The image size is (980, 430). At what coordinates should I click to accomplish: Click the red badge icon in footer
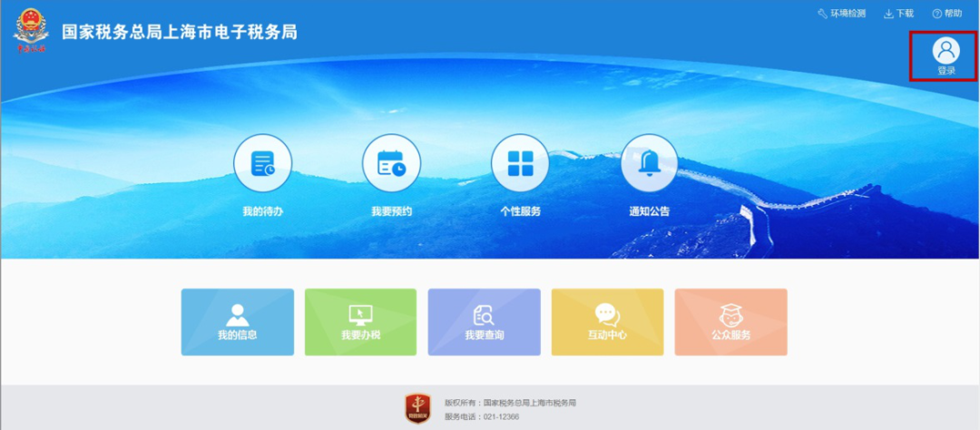coord(417,409)
